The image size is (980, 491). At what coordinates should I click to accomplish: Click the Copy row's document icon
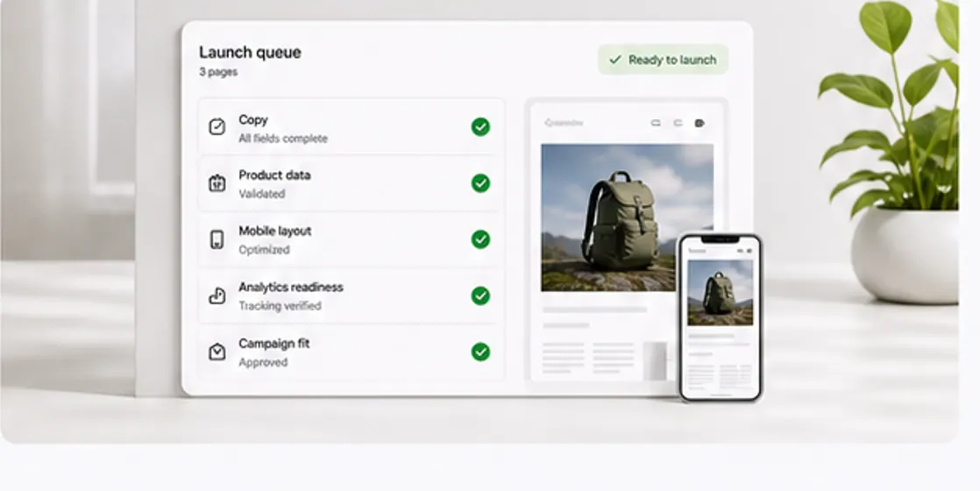point(217,127)
